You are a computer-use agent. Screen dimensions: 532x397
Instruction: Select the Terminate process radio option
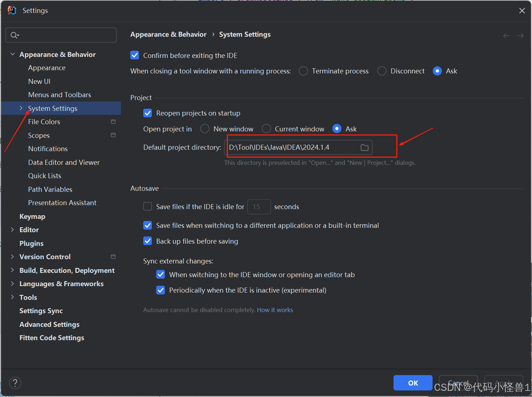click(x=303, y=71)
